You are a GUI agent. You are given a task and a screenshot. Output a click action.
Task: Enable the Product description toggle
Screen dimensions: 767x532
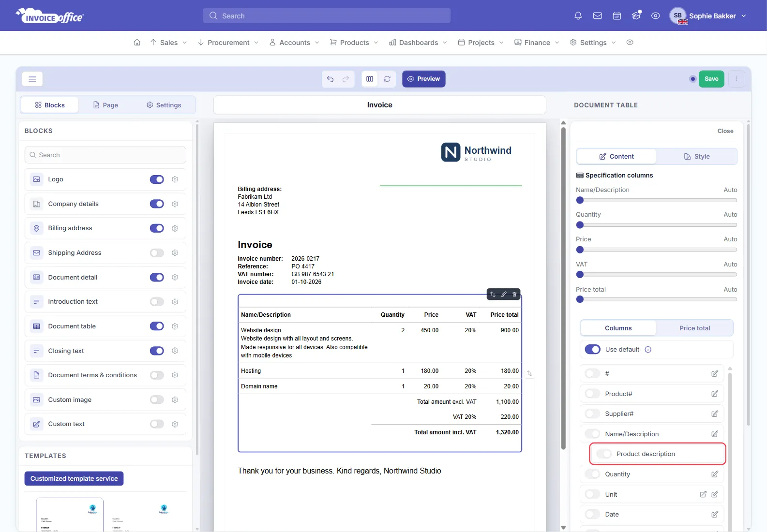pyautogui.click(x=604, y=454)
